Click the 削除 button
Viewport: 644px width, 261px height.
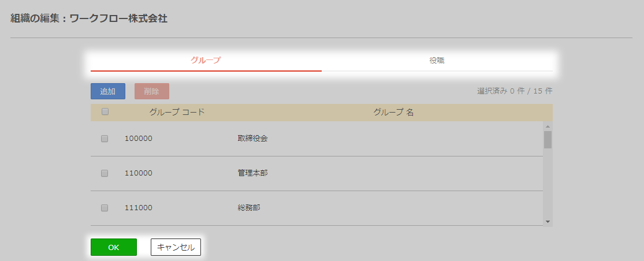(x=152, y=91)
